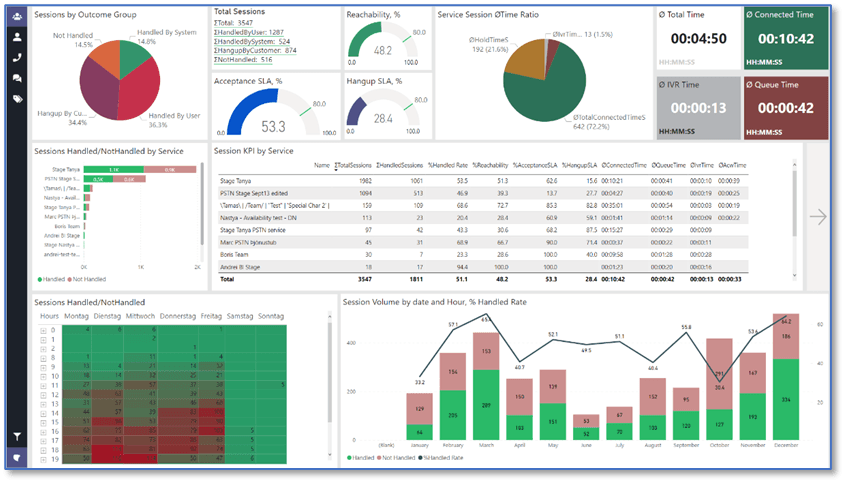Sort KPI table by Name column header

pyautogui.click(x=322, y=165)
